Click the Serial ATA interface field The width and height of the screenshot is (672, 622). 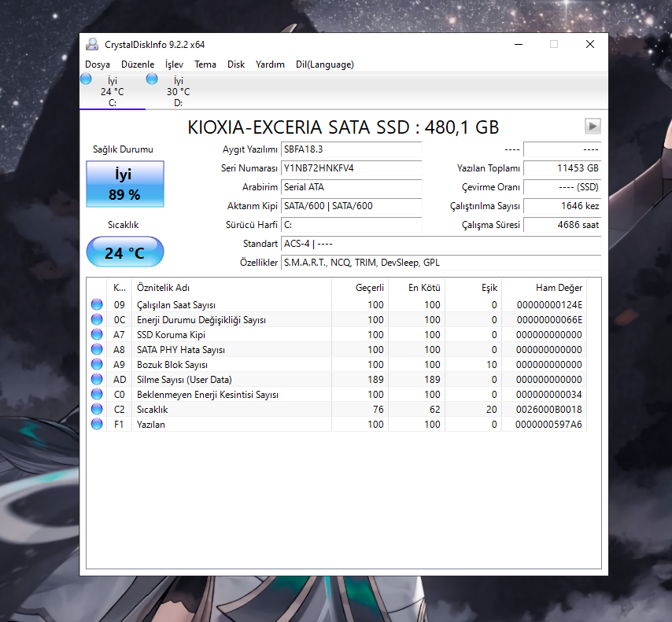[352, 187]
